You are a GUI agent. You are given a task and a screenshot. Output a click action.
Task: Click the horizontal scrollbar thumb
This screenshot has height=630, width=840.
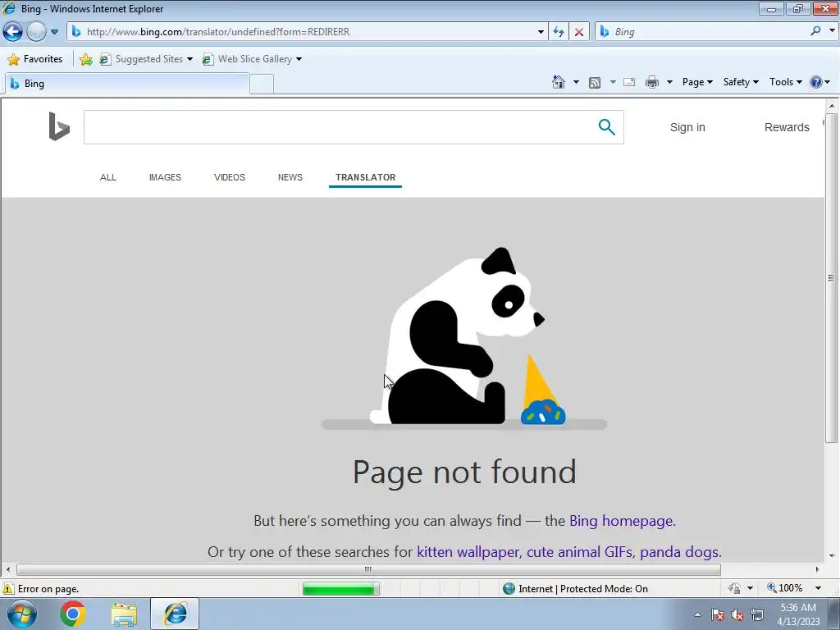coord(368,569)
